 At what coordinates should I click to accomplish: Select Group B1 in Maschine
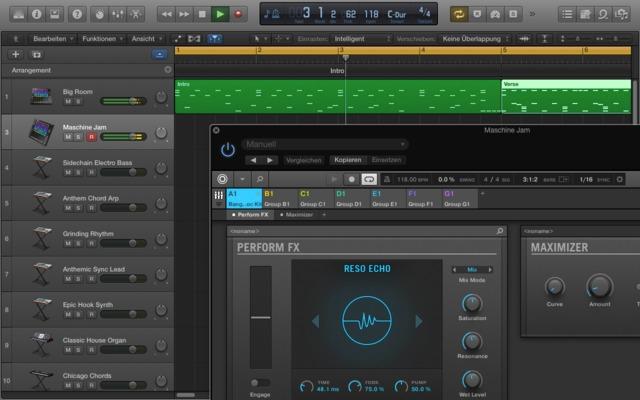coord(280,198)
